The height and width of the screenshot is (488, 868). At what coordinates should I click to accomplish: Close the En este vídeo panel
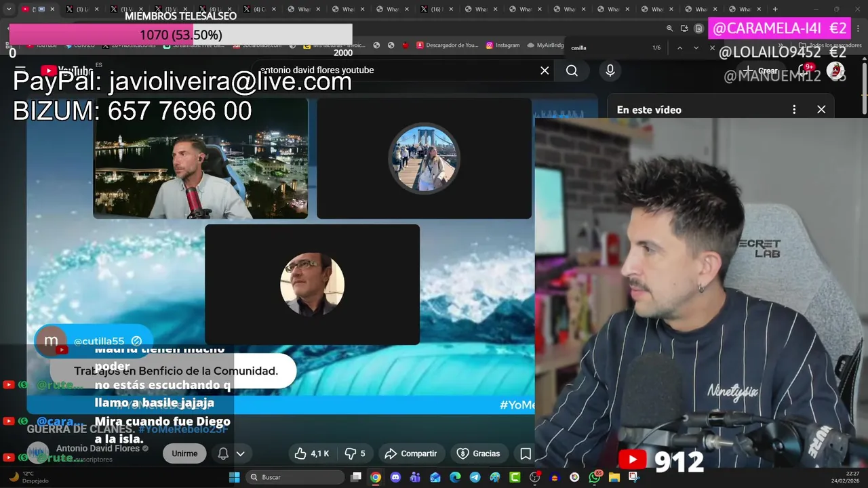(821, 109)
